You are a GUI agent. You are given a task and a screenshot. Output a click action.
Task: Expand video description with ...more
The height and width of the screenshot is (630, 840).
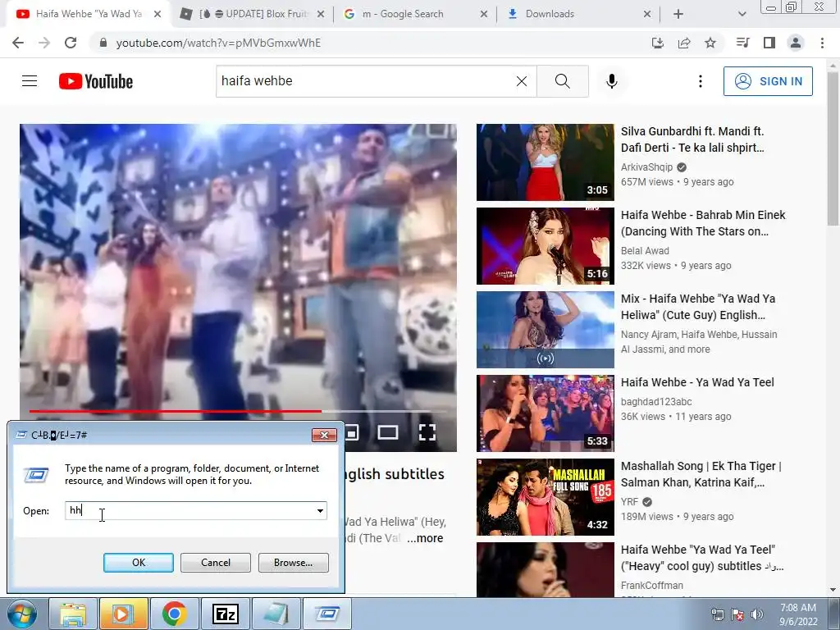[x=425, y=538]
